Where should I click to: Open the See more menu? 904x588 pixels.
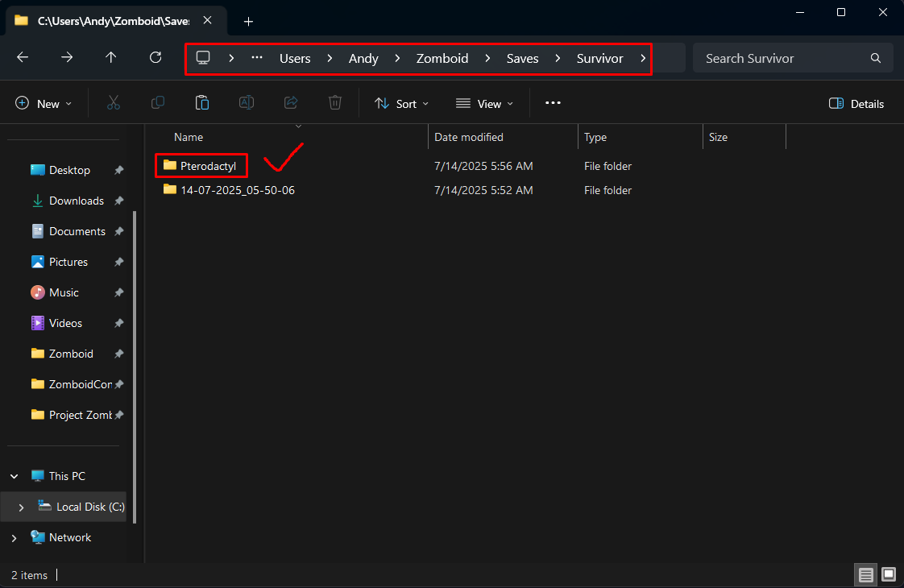(x=553, y=103)
